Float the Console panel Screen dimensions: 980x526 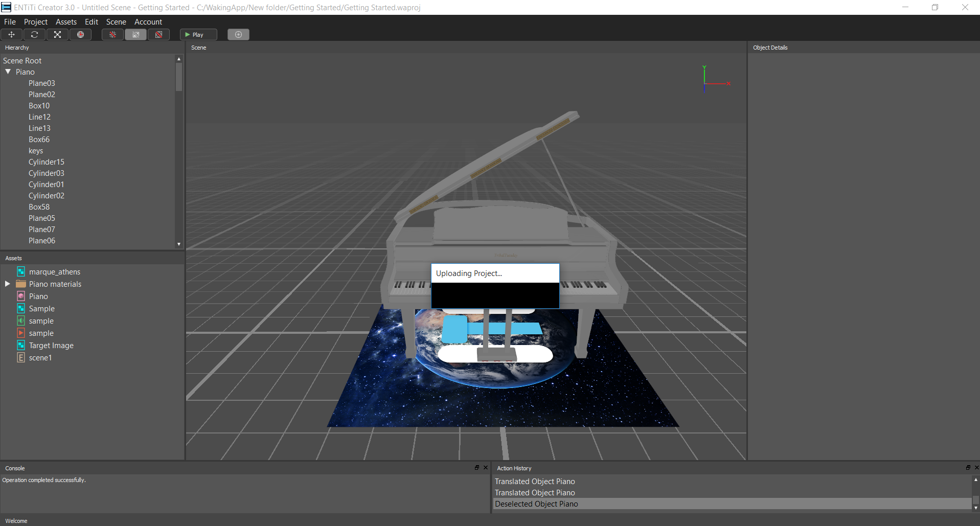coord(477,467)
